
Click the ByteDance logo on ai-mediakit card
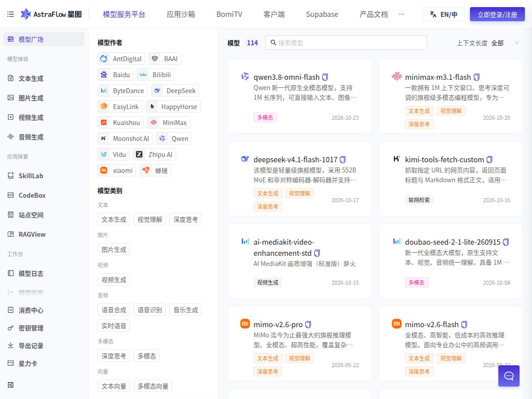245,242
